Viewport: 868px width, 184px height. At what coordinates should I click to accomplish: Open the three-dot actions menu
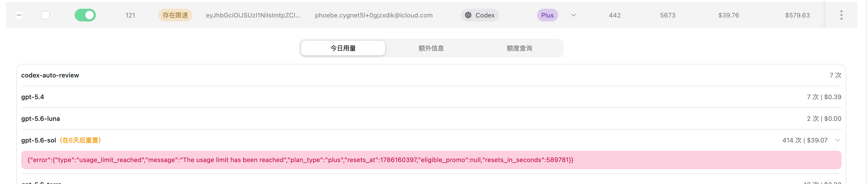(841, 15)
